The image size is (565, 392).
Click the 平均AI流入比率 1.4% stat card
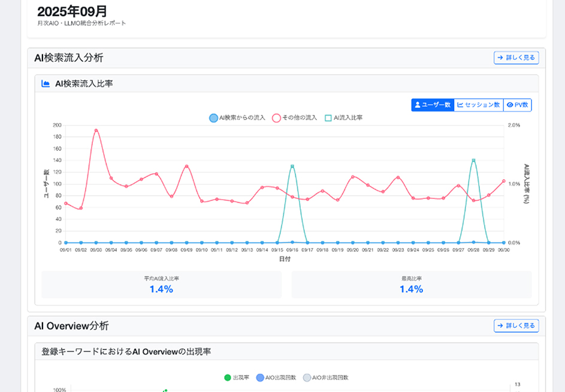[x=161, y=285]
